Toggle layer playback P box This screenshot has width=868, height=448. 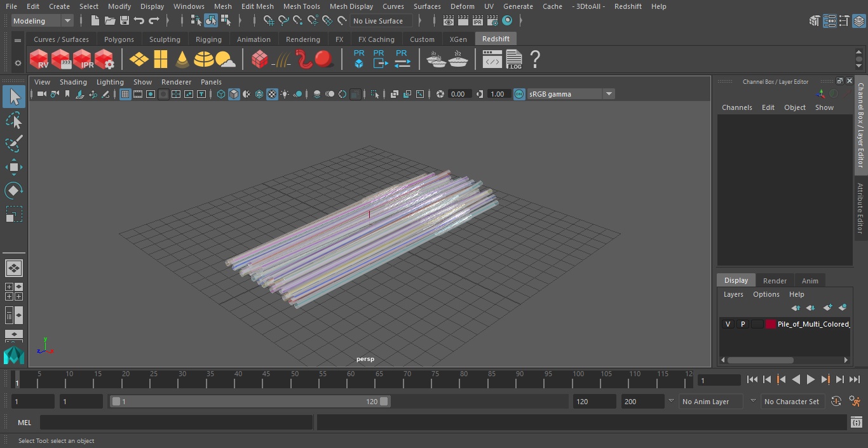tap(742, 324)
